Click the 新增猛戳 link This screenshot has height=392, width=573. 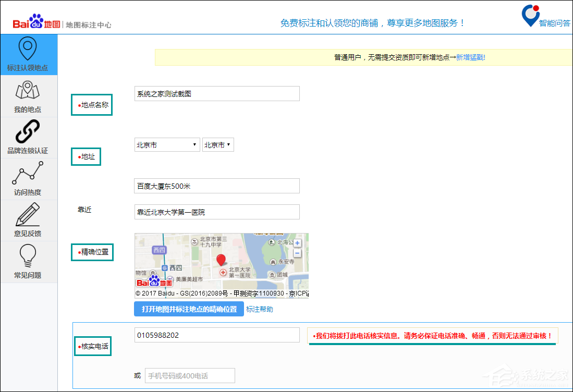(x=470, y=57)
